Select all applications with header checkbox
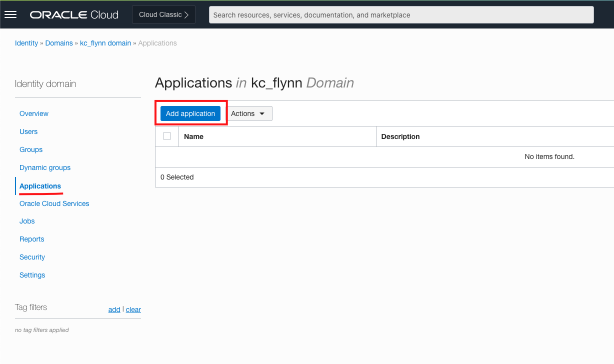Viewport: 614px width, 364px height. [167, 136]
